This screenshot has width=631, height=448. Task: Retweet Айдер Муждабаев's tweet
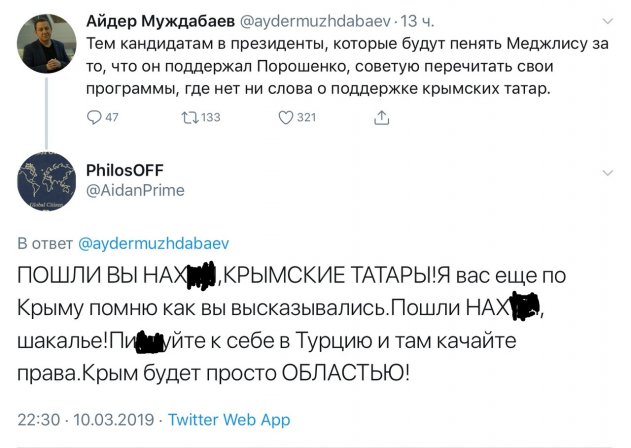click(x=187, y=118)
